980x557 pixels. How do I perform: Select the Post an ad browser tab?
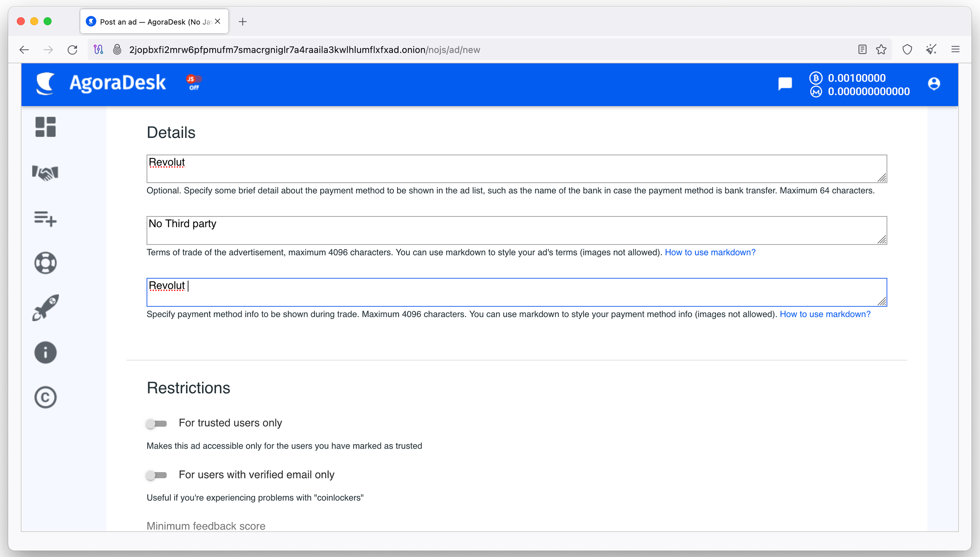(x=154, y=22)
